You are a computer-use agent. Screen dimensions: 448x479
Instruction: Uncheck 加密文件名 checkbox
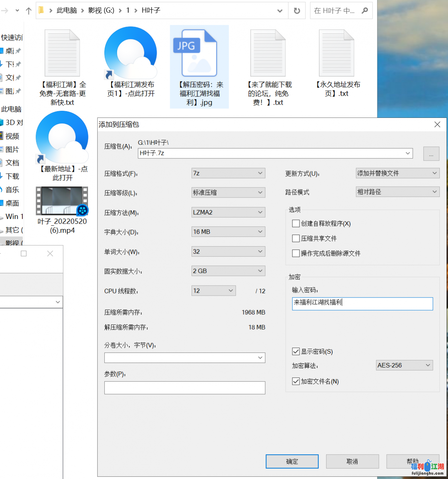pyautogui.click(x=296, y=381)
